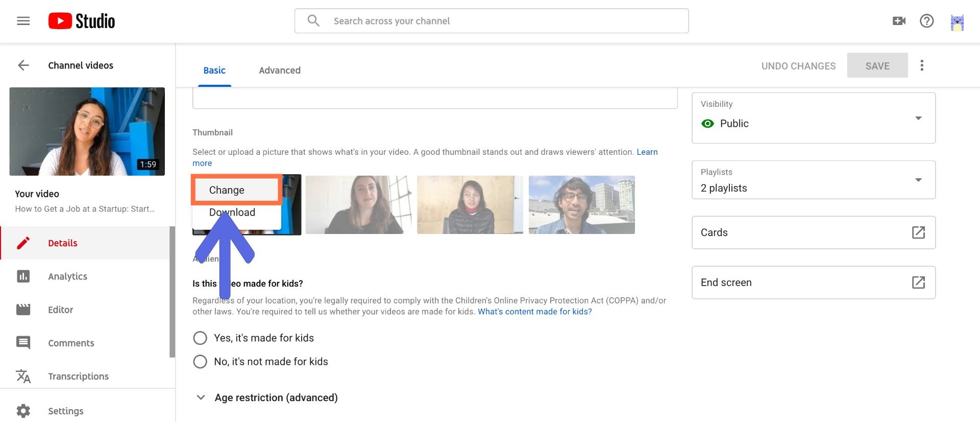980x422 pixels.
Task: Select 'No, it's not made for kids'
Action: coord(200,362)
